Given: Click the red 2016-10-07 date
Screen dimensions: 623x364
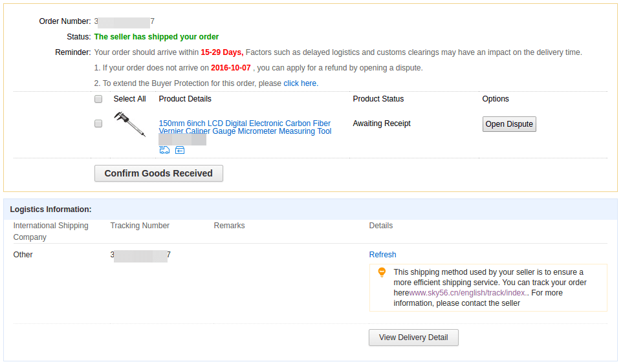Looking at the screenshot, I should pos(231,68).
